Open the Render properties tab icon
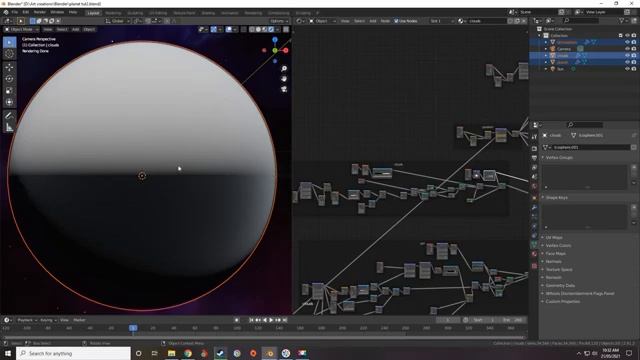 pos(534,148)
